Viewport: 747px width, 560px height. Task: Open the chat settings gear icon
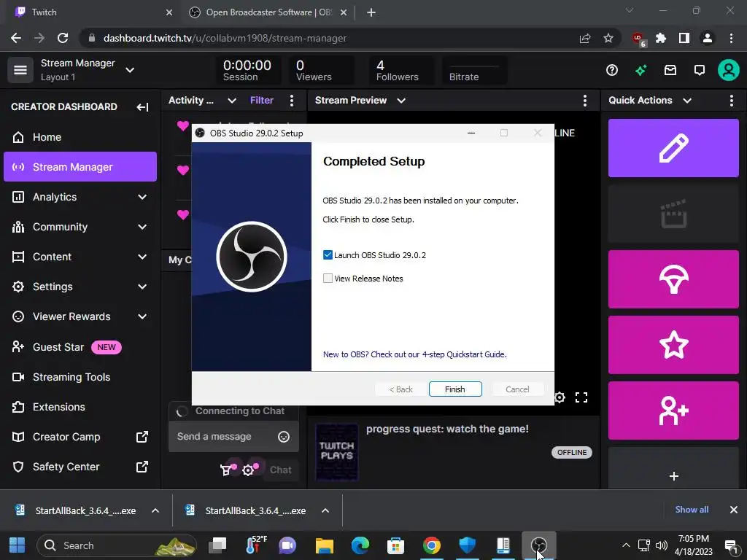click(x=248, y=470)
